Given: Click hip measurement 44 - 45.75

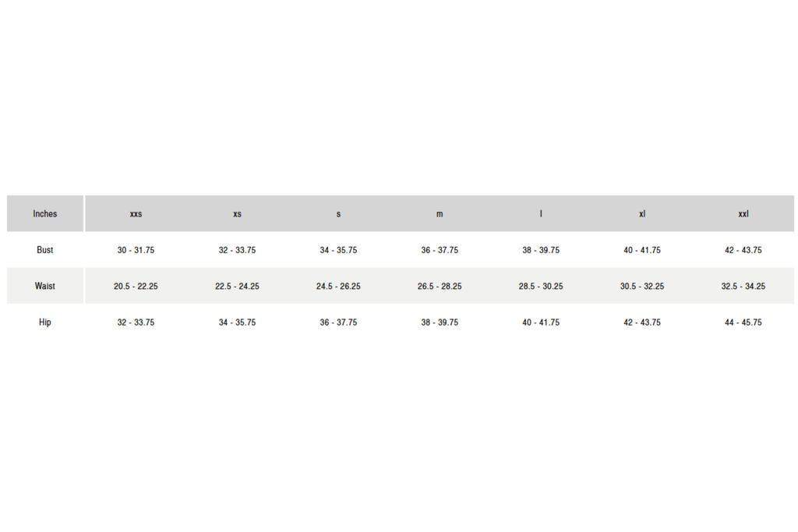Looking at the screenshot, I should pos(743,322).
